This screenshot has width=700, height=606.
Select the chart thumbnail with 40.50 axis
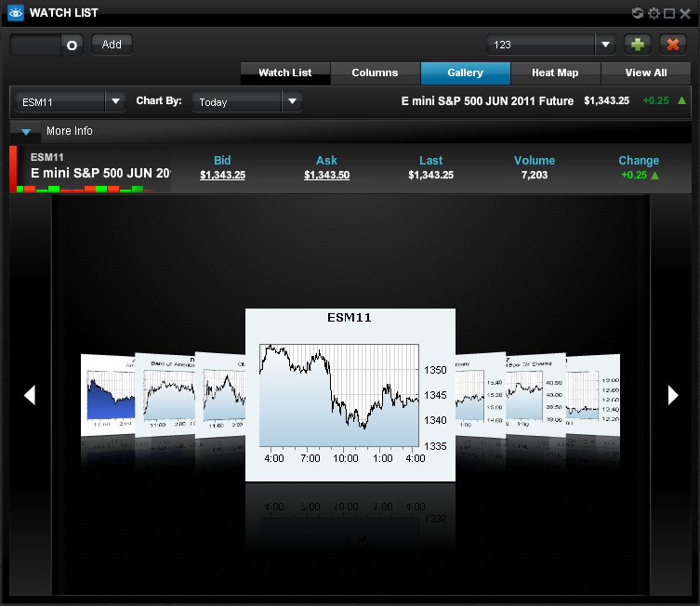coord(535,395)
